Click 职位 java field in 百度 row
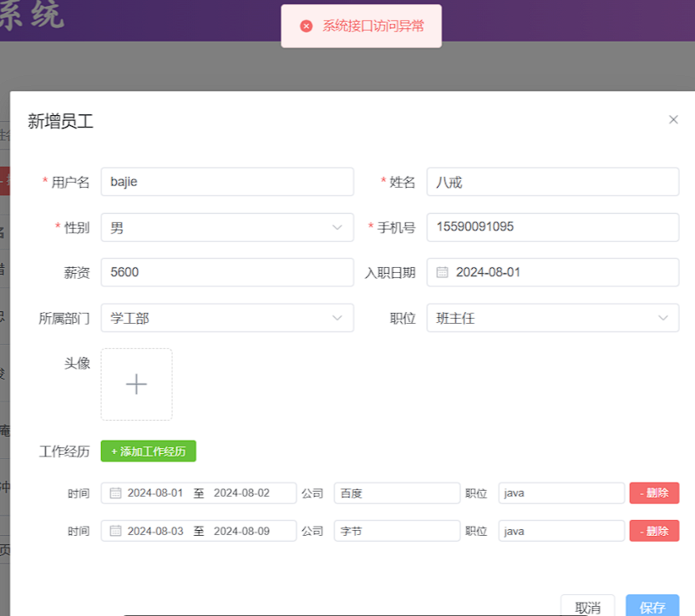The width and height of the screenshot is (695, 616). [x=561, y=493]
